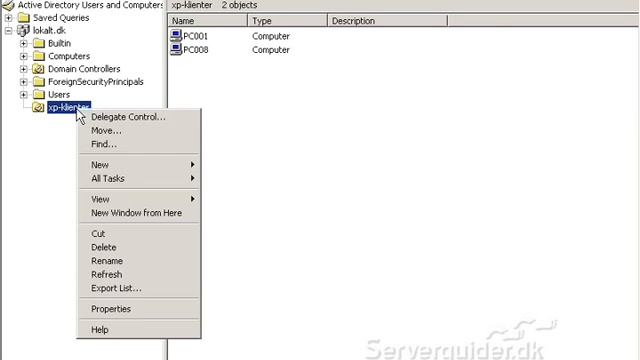Choose Cut from the context menu
The image size is (640, 360).
139,234
